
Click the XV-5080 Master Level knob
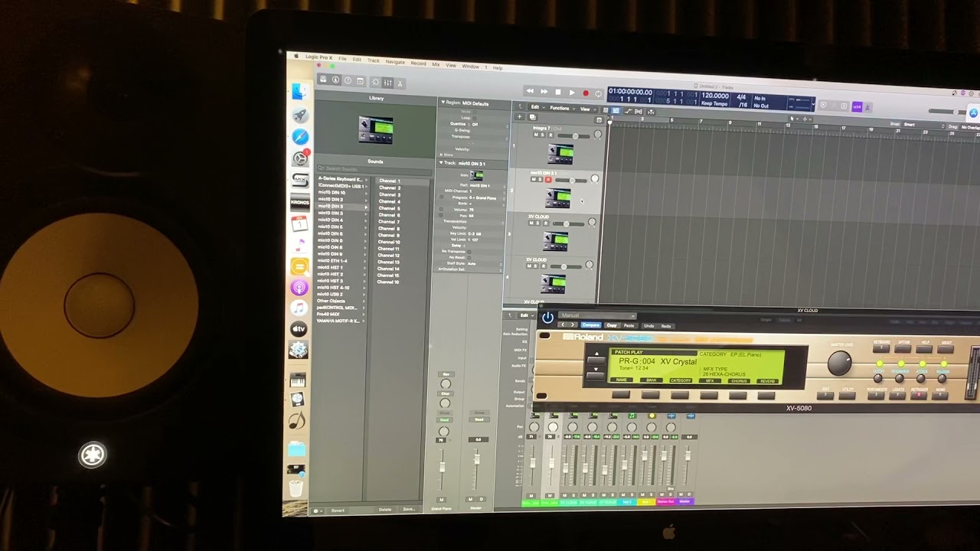[x=839, y=364]
